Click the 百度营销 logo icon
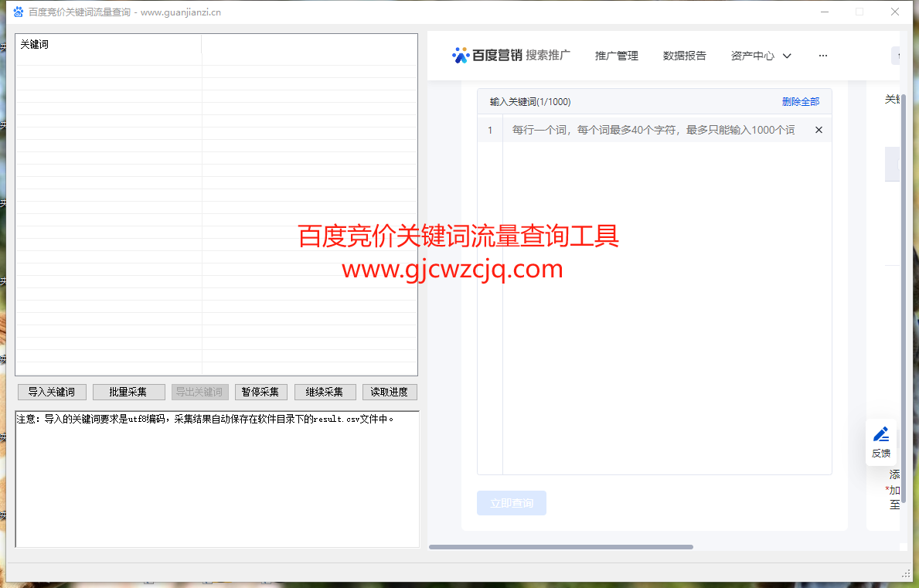919x588 pixels. coord(461,55)
